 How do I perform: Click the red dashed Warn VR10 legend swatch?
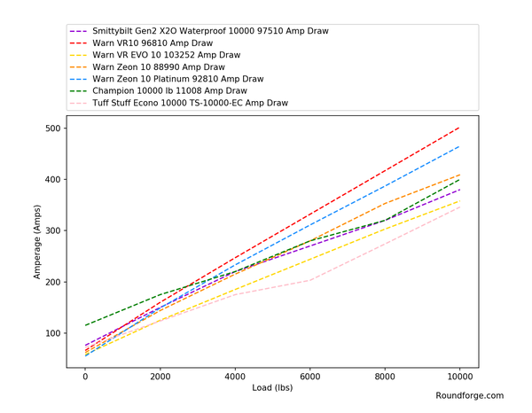click(x=79, y=43)
